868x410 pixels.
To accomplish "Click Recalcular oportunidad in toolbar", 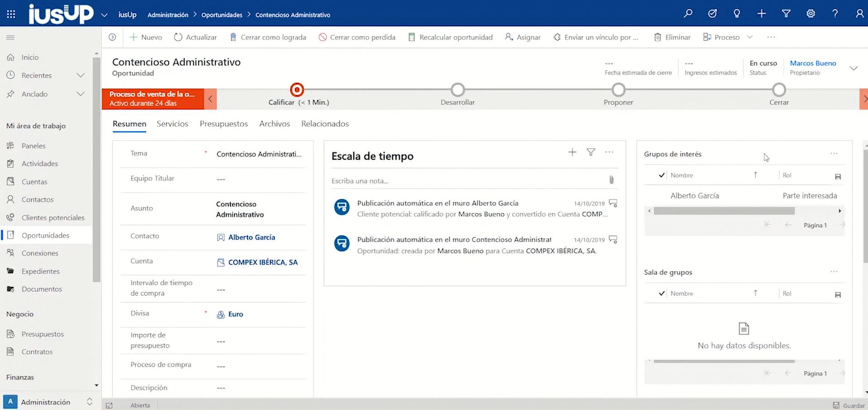I will coord(451,37).
